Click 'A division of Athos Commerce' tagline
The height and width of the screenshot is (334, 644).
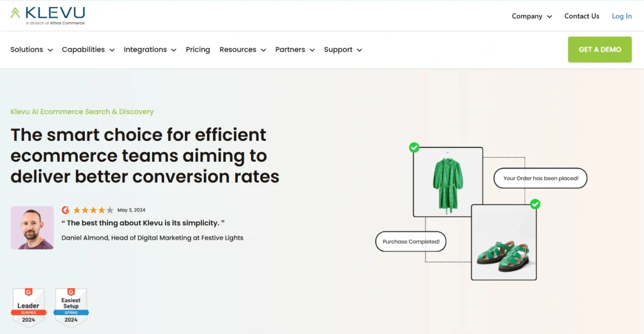coord(55,23)
